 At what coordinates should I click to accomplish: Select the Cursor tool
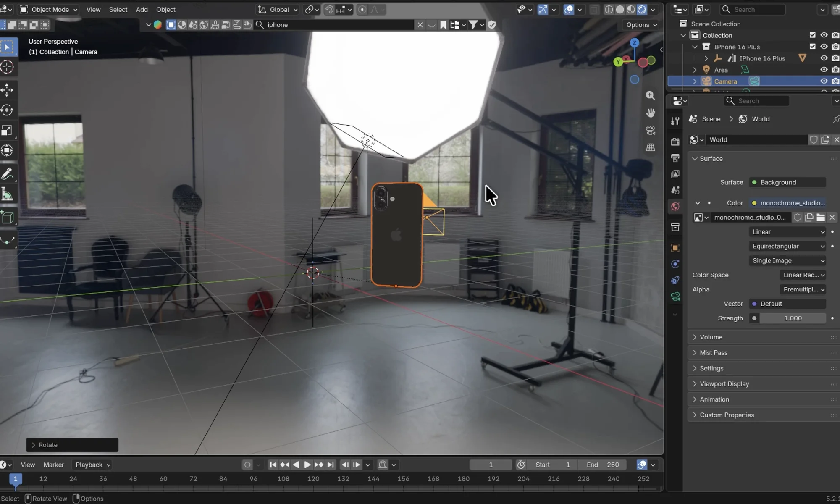pos(7,67)
